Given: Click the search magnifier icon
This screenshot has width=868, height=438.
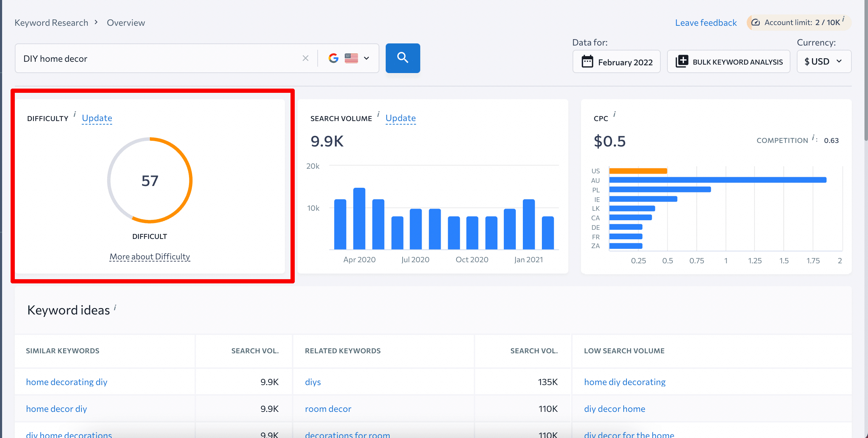Looking at the screenshot, I should (403, 58).
